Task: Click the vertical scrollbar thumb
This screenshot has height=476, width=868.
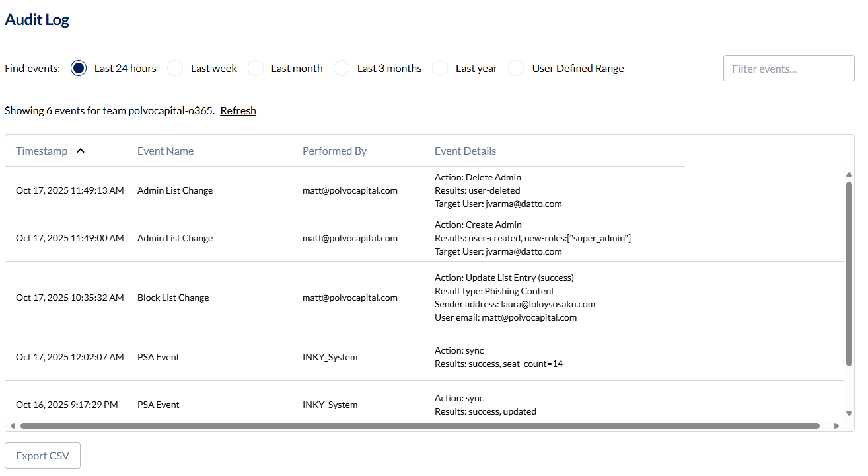Action: (x=849, y=273)
